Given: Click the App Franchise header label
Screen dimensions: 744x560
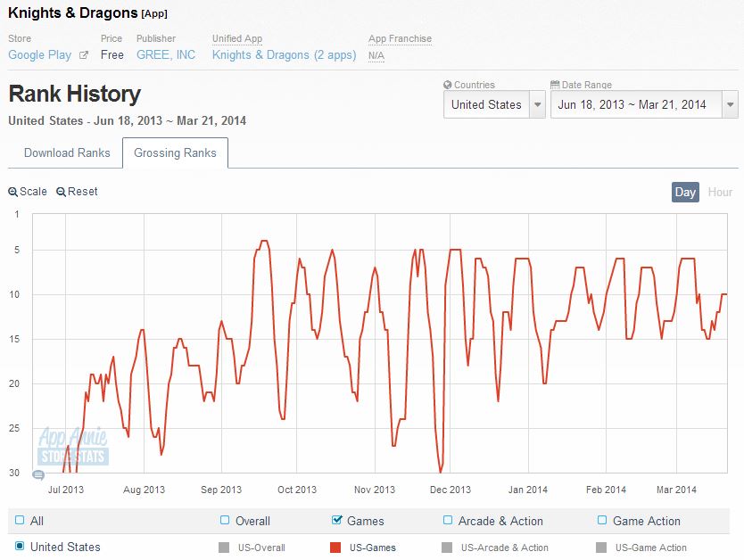Looking at the screenshot, I should [400, 38].
